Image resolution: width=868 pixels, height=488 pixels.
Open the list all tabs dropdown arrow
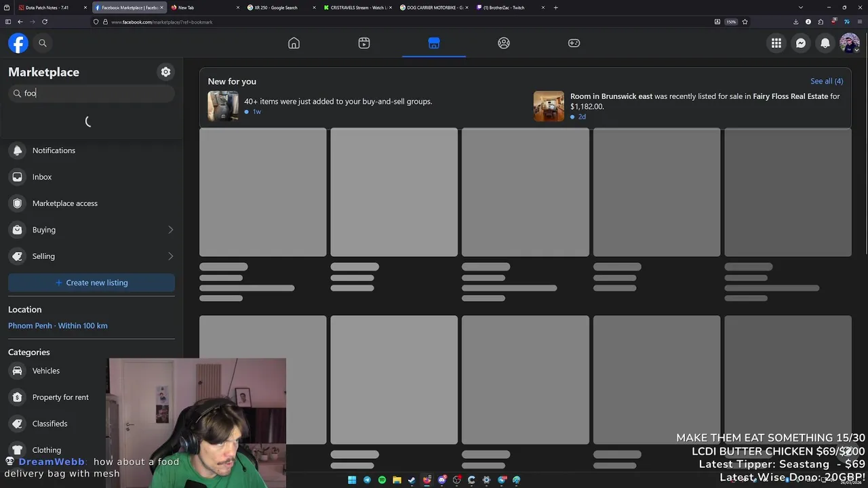click(x=801, y=7)
